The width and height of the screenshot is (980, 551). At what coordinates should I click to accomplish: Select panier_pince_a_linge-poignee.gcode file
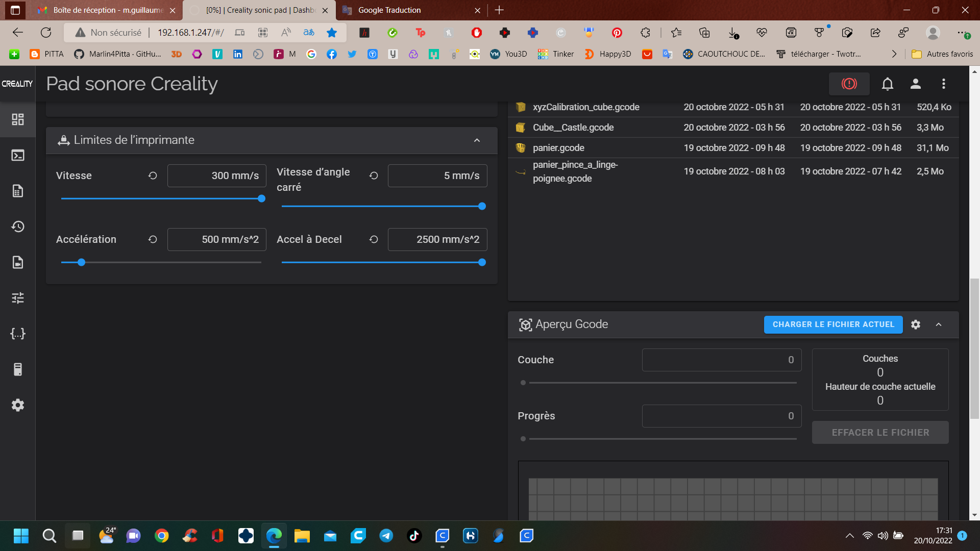(733, 171)
